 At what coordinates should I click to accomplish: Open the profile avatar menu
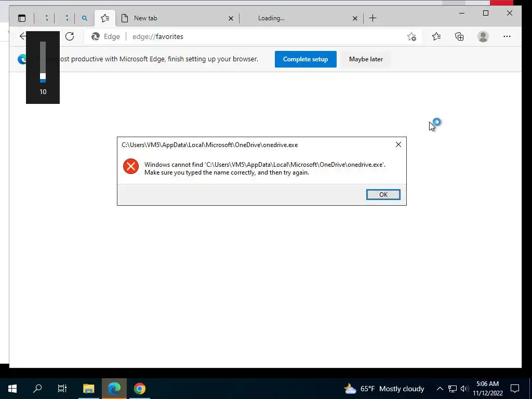483,36
